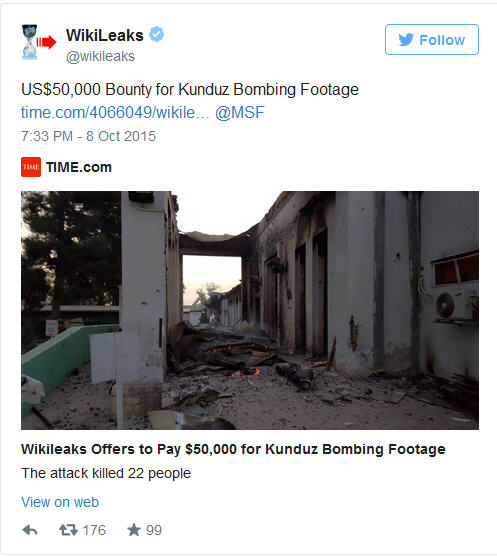Click the favorite star icon
497x557 pixels.
[x=134, y=530]
